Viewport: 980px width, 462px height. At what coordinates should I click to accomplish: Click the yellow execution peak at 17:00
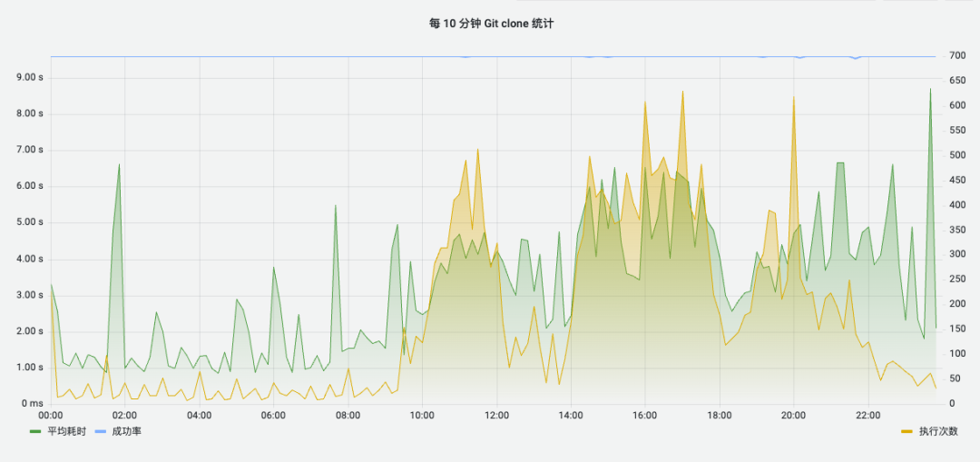pyautogui.click(x=682, y=92)
